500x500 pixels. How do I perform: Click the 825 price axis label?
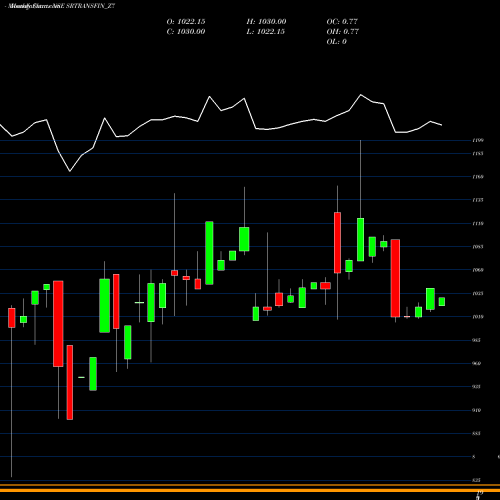click(x=477, y=480)
